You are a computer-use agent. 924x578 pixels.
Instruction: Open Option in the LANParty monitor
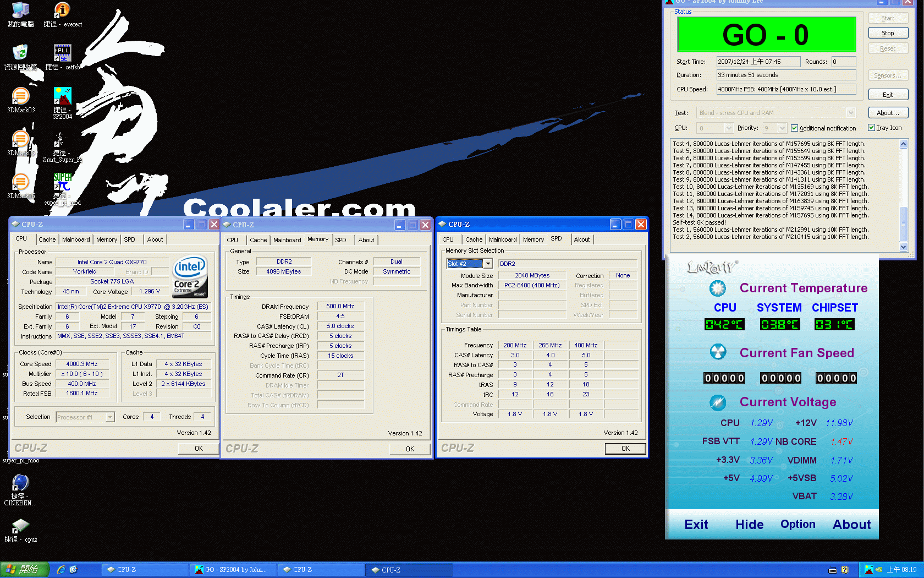pyautogui.click(x=798, y=524)
